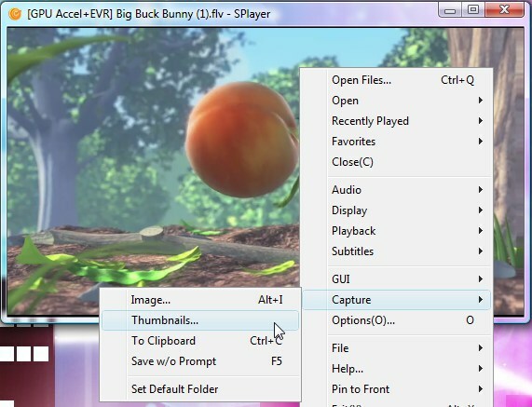Choose Save w/o Prompt option
This screenshot has width=532, height=407.
pos(200,361)
